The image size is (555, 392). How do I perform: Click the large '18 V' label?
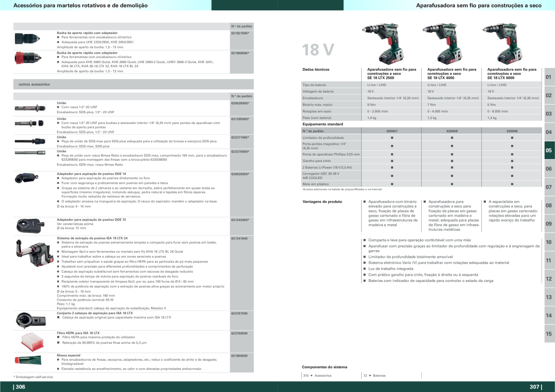(317, 50)
